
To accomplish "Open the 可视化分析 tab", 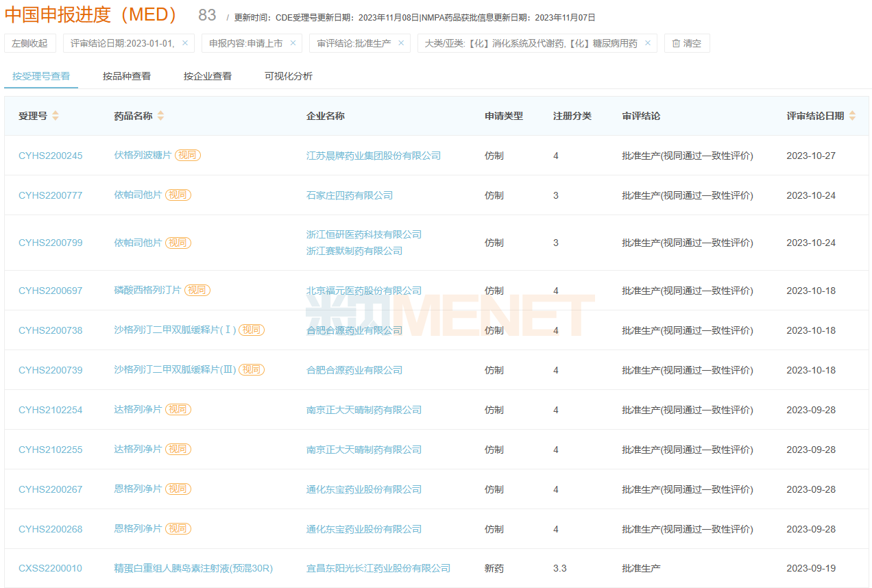I will (289, 76).
